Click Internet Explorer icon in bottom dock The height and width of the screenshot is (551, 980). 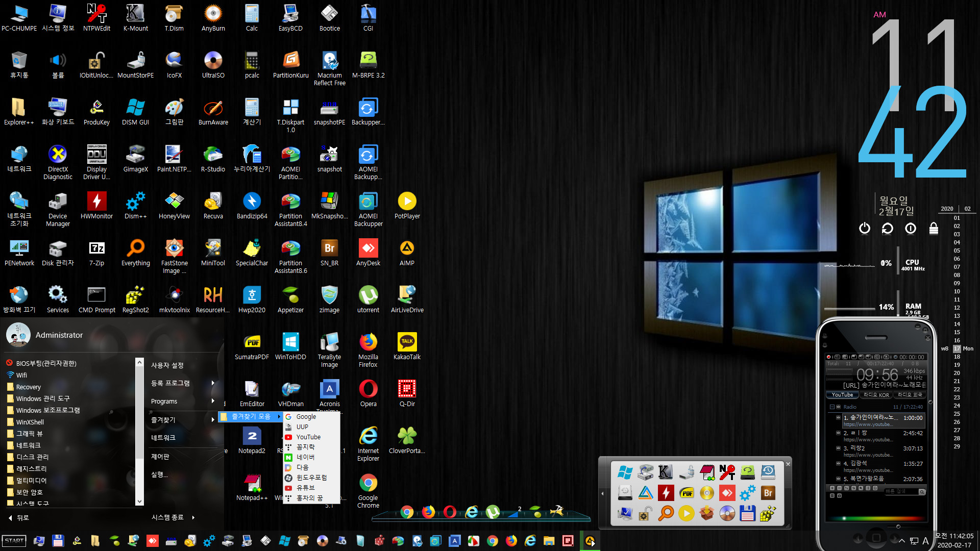[x=472, y=512]
